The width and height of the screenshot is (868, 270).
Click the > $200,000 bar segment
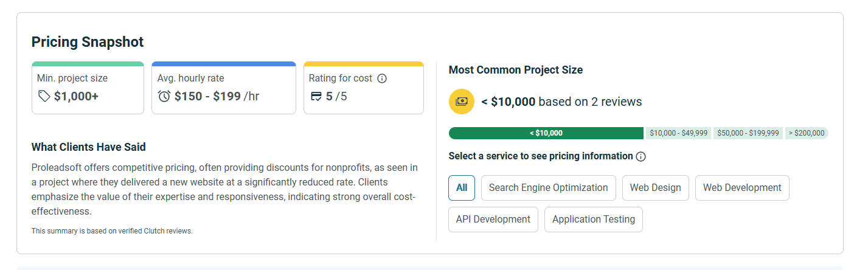click(x=807, y=133)
